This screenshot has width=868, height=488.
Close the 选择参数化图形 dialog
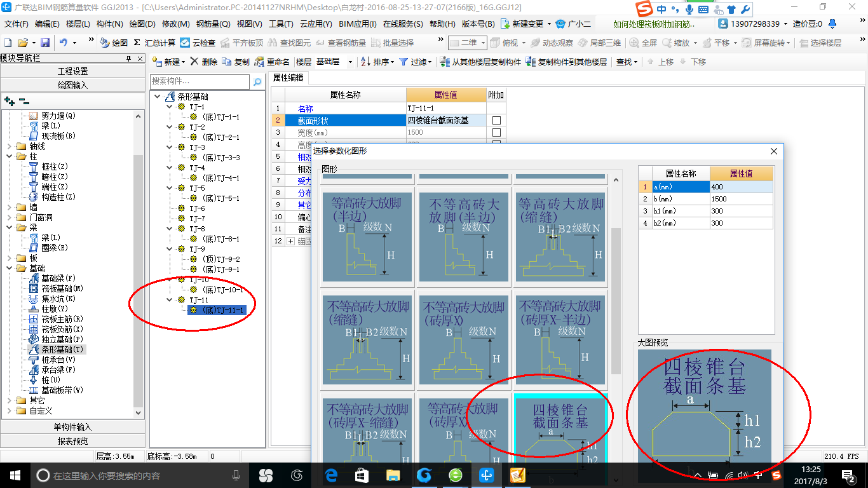(x=773, y=151)
